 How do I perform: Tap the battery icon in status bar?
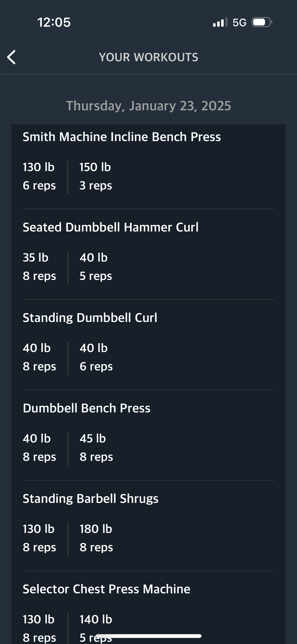(x=262, y=22)
